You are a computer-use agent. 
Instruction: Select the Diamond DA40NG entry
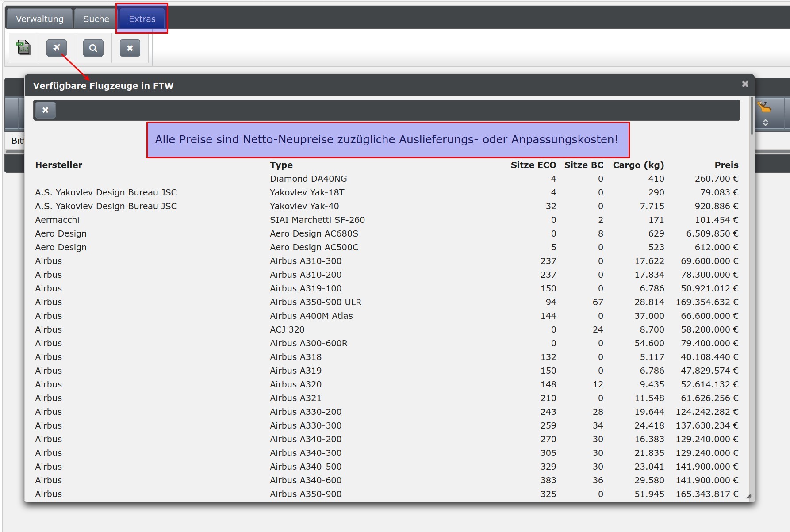308,179
